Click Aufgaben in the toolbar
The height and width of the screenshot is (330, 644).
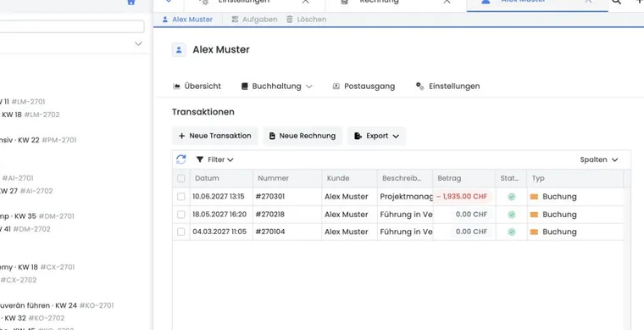(x=254, y=20)
